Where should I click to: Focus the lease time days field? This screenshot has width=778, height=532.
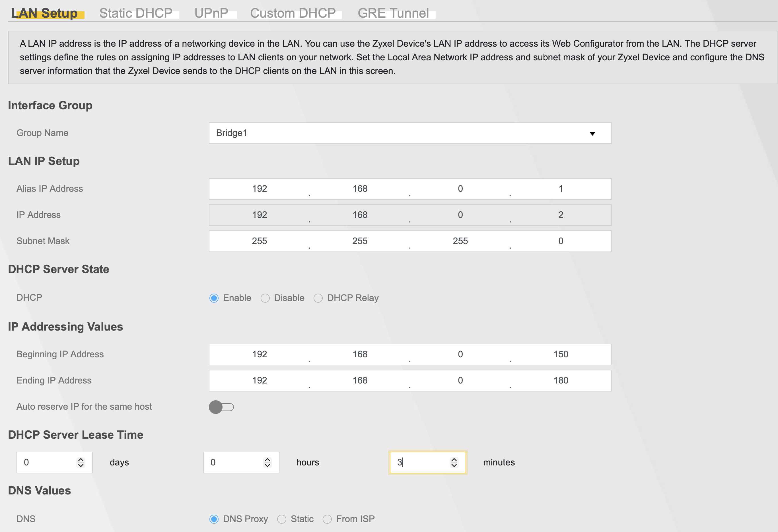pos(55,462)
